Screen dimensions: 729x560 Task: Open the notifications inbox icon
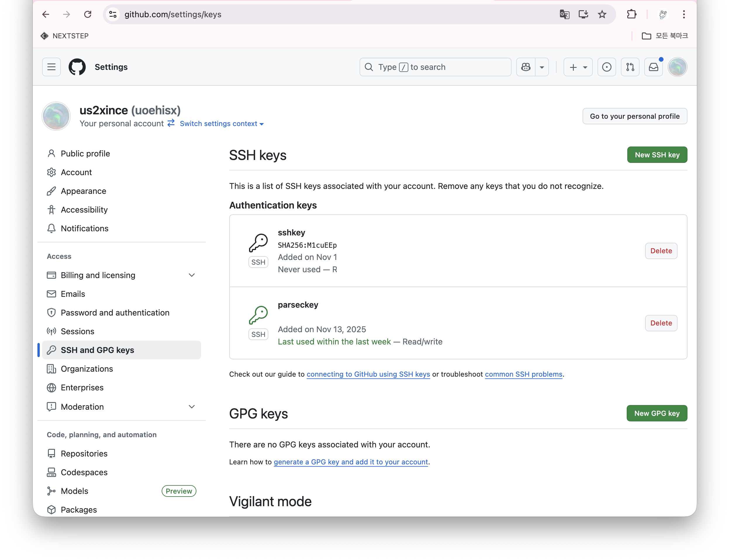pos(653,67)
